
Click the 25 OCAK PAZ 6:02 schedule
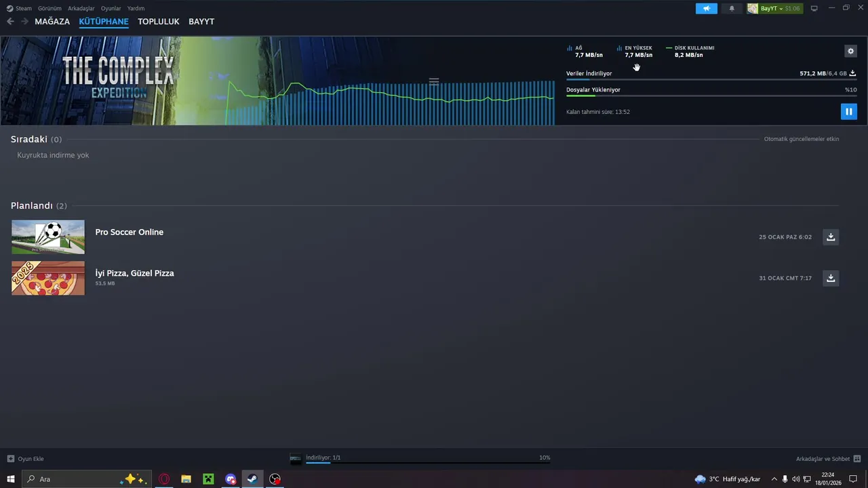click(x=785, y=237)
